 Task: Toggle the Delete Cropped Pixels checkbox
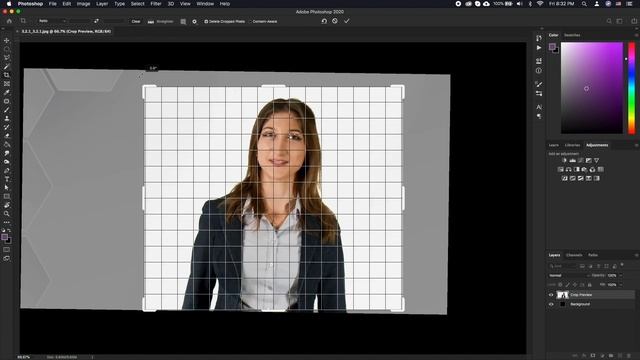(206, 22)
